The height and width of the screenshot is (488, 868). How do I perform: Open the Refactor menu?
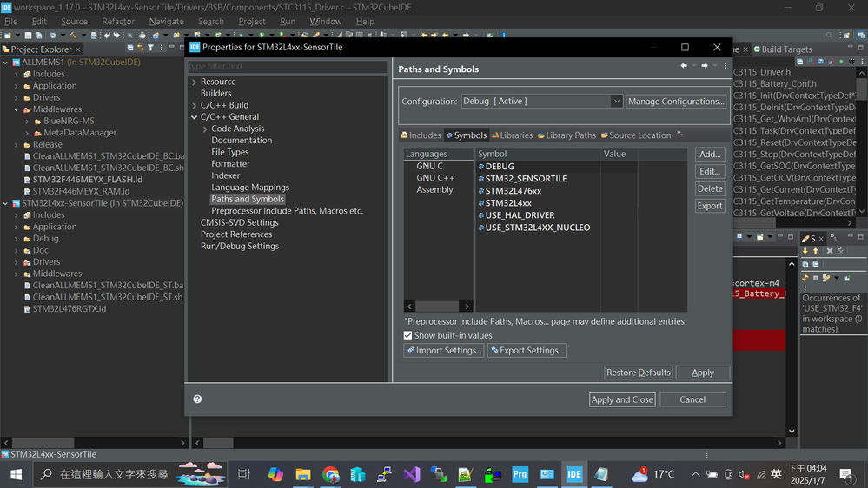coord(118,22)
